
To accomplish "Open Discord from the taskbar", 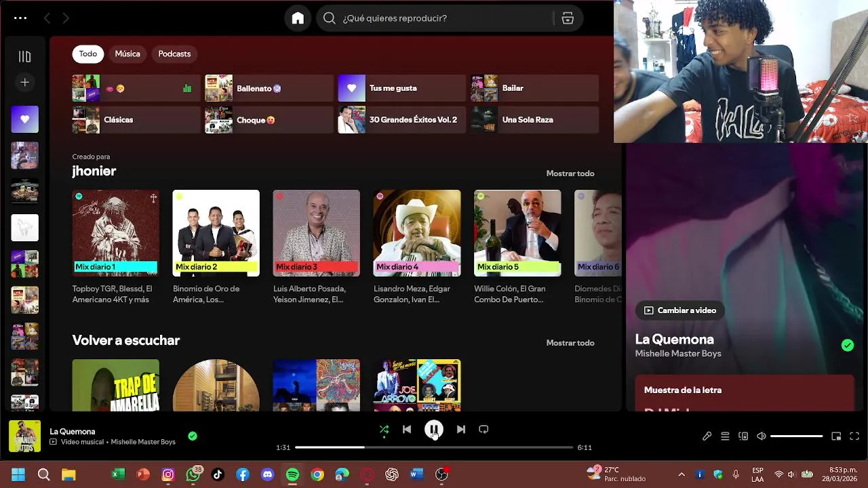I will (x=268, y=474).
